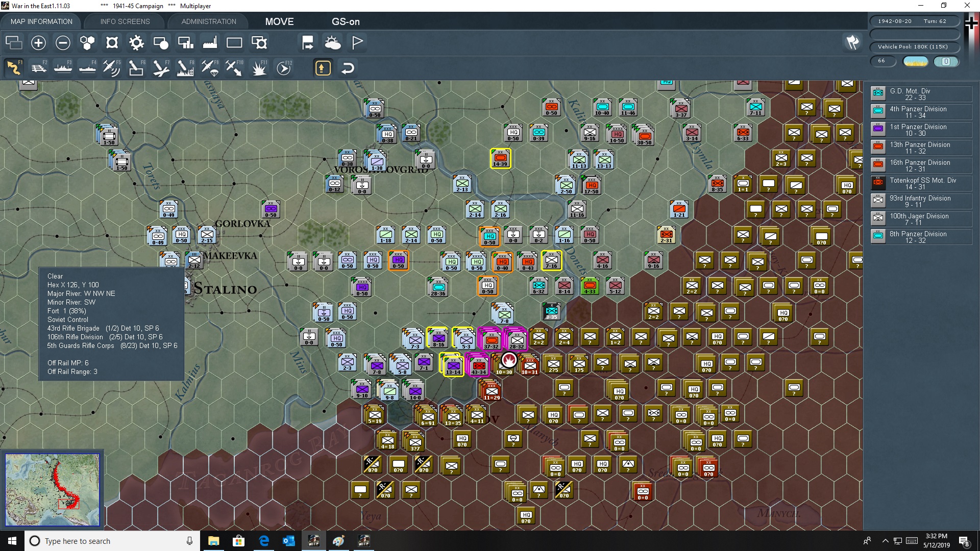The image size is (980, 551).
Task: Select Rail Move mode (F2) icon
Action: [39, 68]
